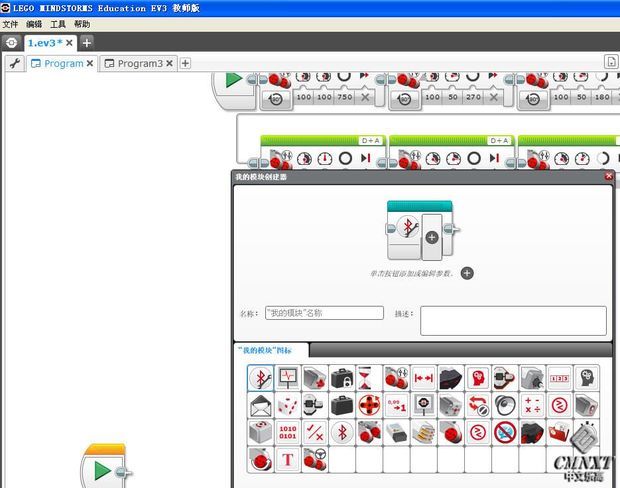The height and width of the screenshot is (488, 620).
Task: Pick the waveform graph display icon
Action: tap(287, 377)
